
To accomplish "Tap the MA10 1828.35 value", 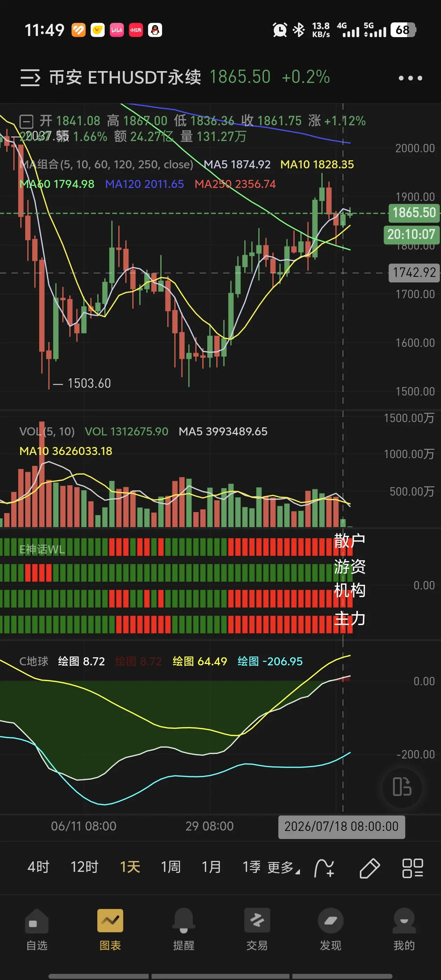I will tap(317, 164).
